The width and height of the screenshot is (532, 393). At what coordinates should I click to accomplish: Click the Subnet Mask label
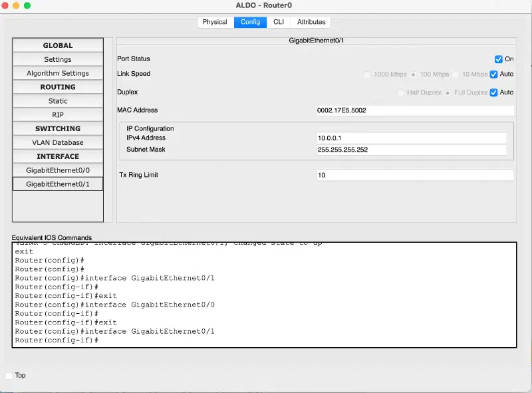146,150
